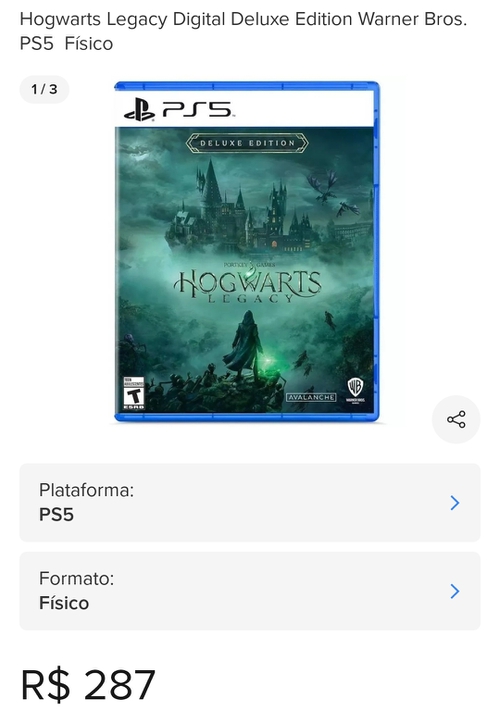Open the Hogwarts Legacy cover image
Viewport: 500px width, 710px height.
[x=247, y=252]
